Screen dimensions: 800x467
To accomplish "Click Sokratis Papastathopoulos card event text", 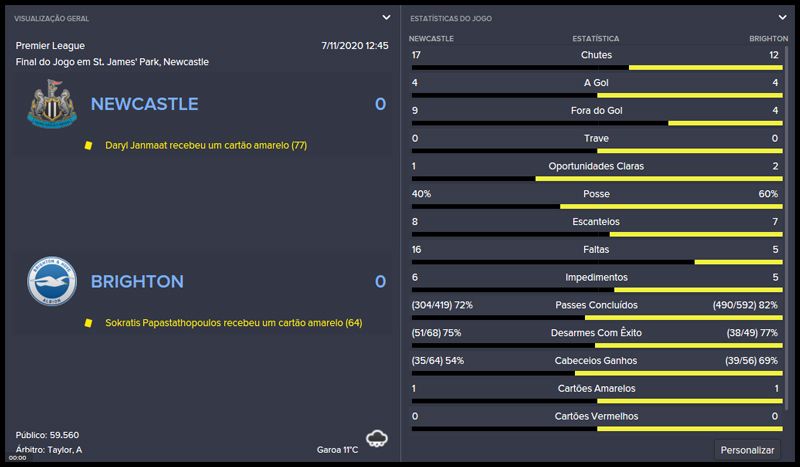I will (233, 323).
